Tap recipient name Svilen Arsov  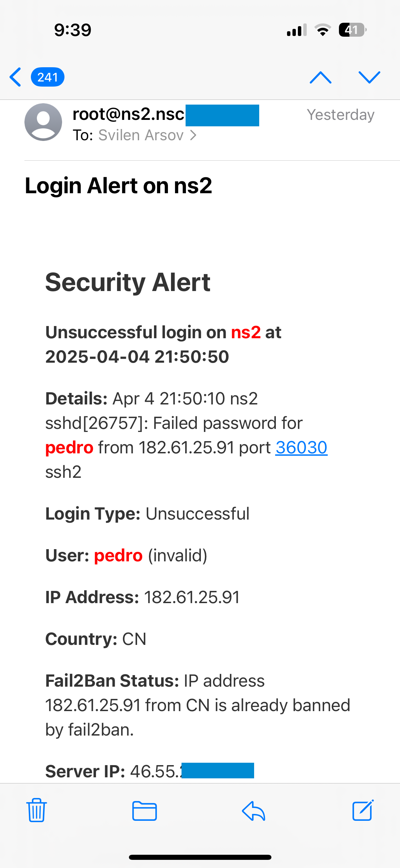141,135
